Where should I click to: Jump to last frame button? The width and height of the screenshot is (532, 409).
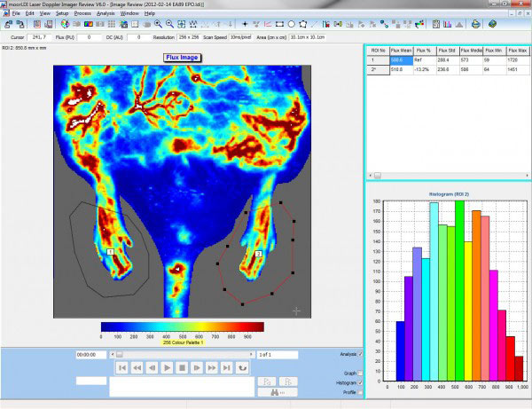pos(227,367)
